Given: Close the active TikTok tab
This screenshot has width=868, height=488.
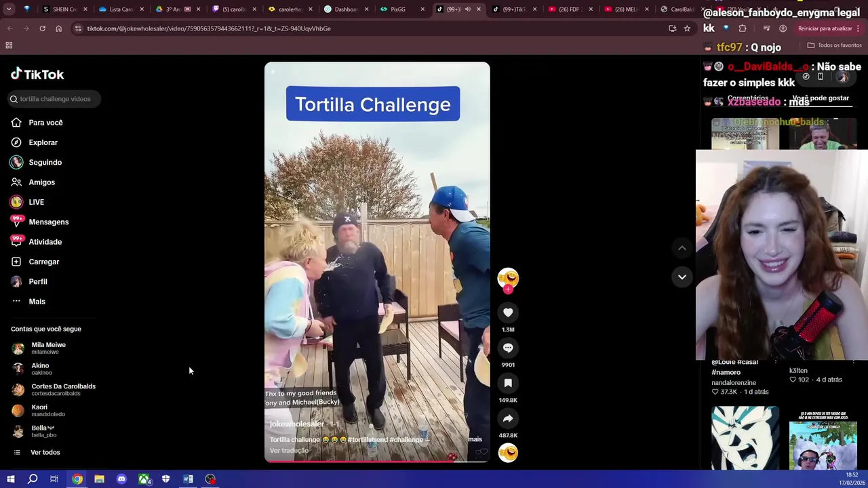Looking at the screenshot, I should [x=479, y=9].
